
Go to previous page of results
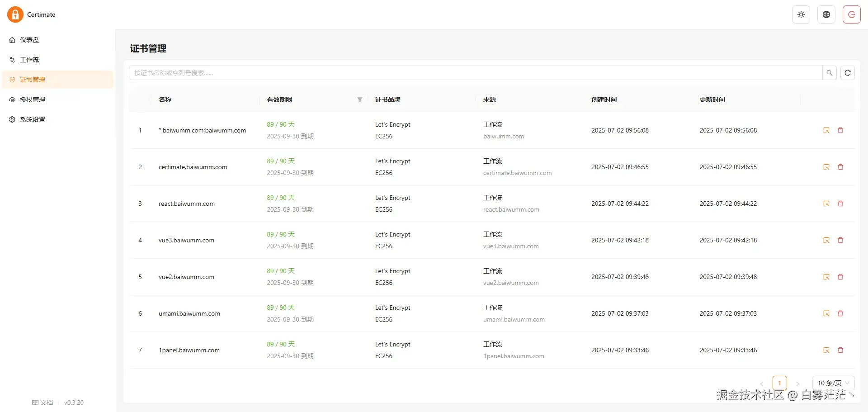point(762,384)
